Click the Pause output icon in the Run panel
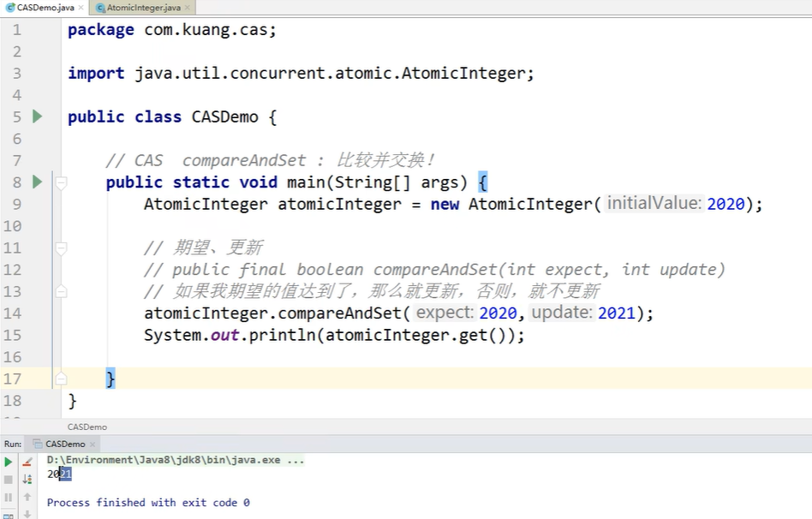This screenshot has height=519, width=812. 9,498
